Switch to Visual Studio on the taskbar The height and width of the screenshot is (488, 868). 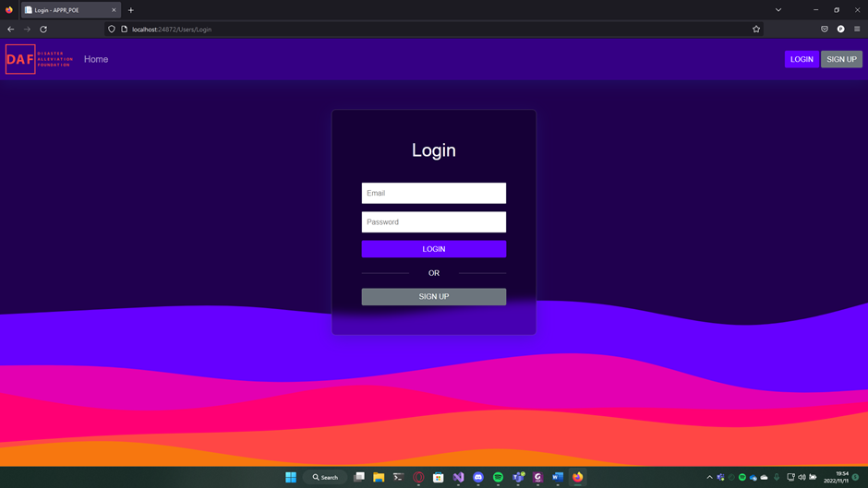coord(458,477)
